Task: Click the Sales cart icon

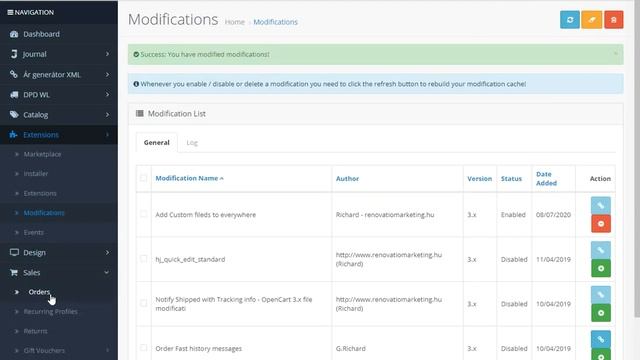Action: click(14, 272)
